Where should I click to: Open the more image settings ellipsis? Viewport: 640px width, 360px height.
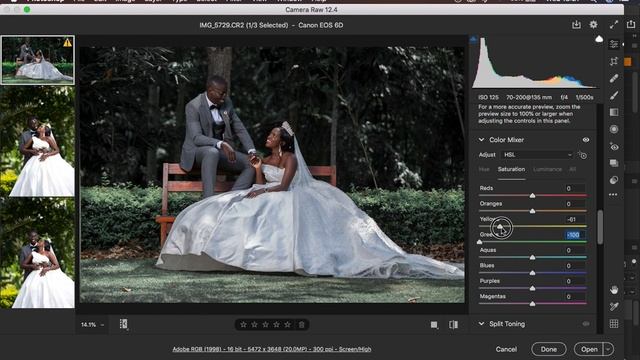tap(613, 195)
